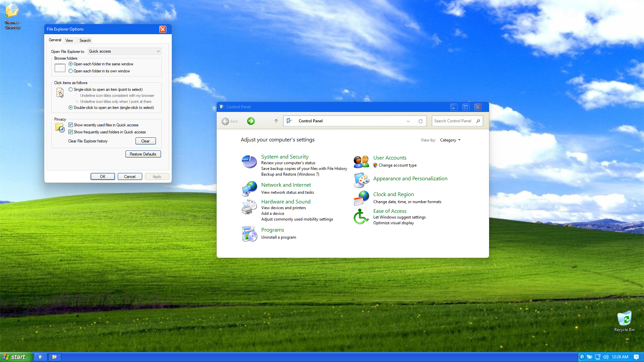Switch to the View tab

(x=69, y=41)
